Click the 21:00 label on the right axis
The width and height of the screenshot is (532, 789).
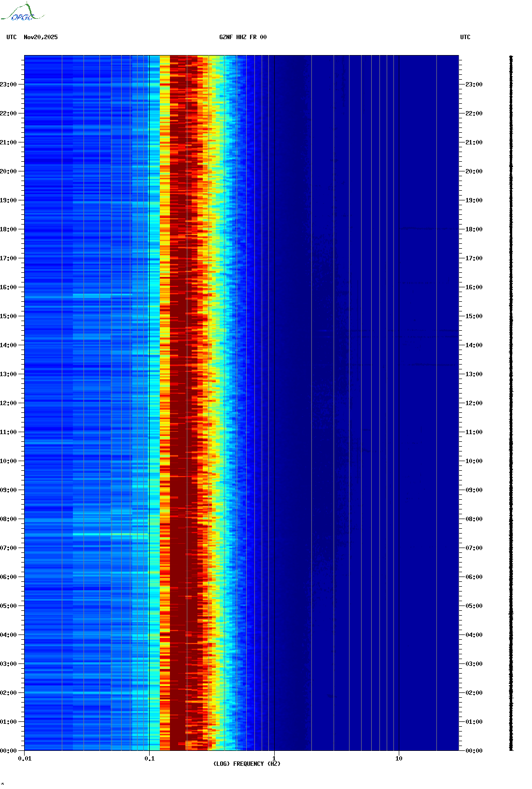(474, 142)
